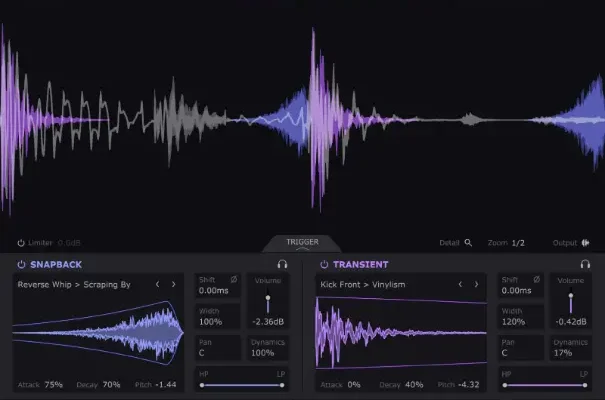Viewport: 605px width, 400px height.
Task: Click the Output meter icon
Action: click(586, 242)
